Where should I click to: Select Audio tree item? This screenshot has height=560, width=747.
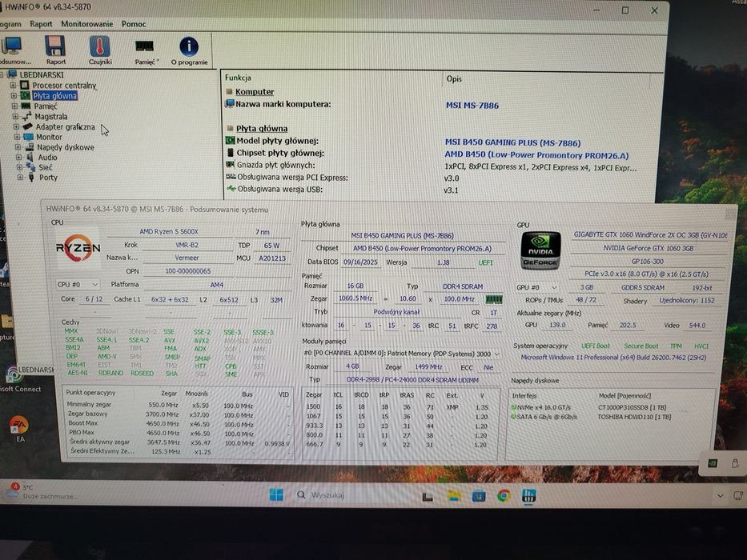coord(48,157)
